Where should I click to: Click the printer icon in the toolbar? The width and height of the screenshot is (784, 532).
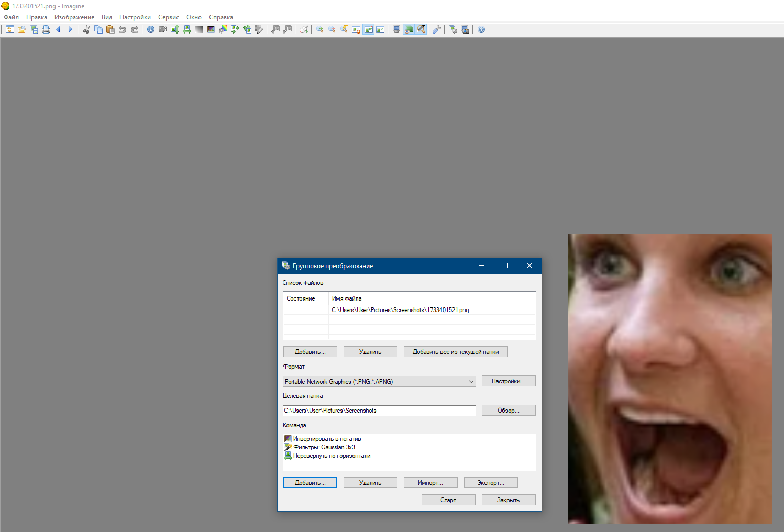coord(46,29)
